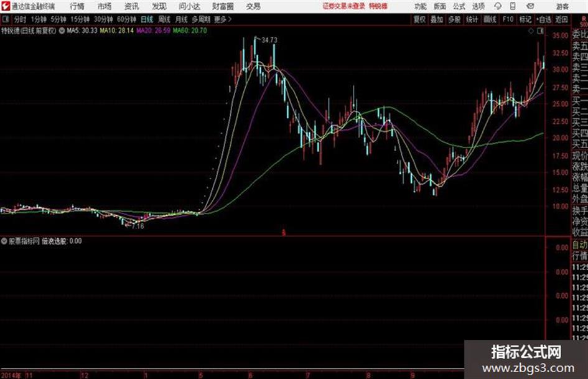Click the 统计 statistics toolbar button
The width and height of the screenshot is (588, 379).
click(x=472, y=19)
